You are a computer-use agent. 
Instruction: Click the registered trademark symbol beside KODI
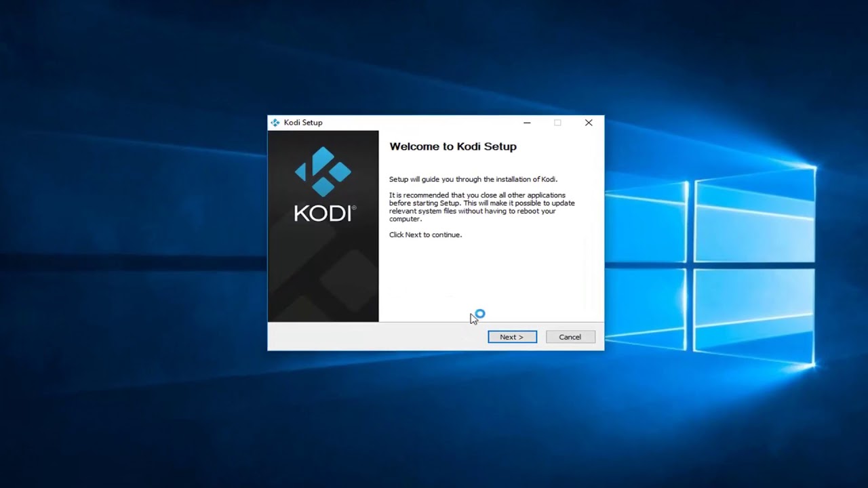(x=355, y=208)
